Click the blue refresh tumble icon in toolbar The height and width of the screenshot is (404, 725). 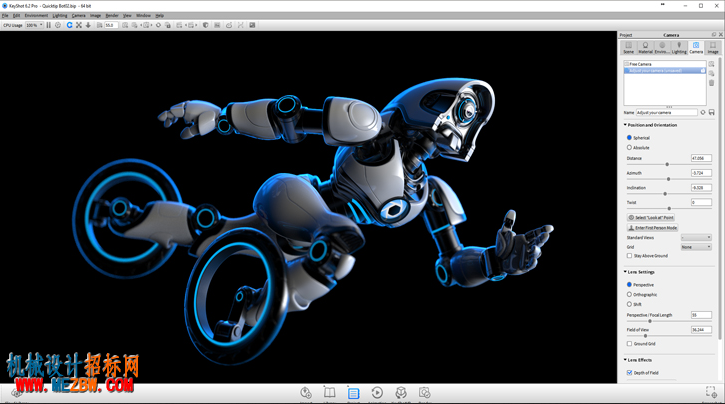69,25
